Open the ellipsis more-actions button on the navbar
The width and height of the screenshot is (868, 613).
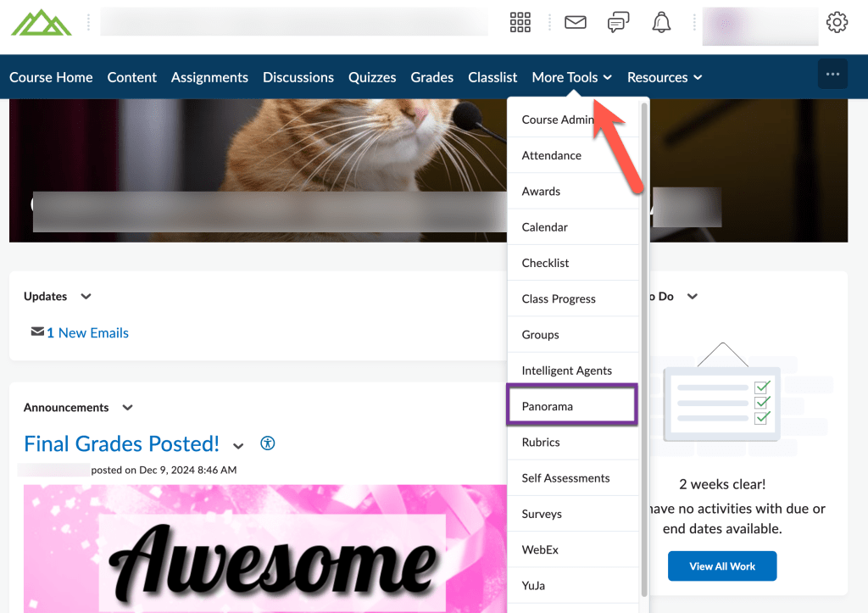coord(832,74)
